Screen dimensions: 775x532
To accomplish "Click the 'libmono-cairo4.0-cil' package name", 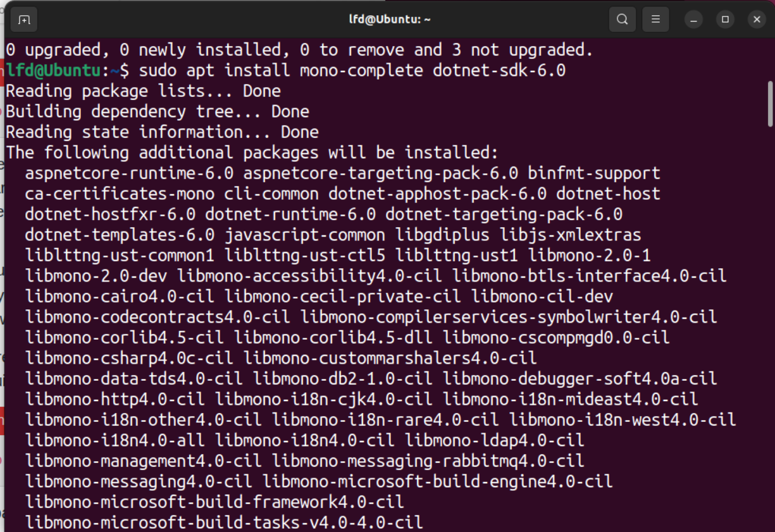I will pyautogui.click(x=120, y=297).
